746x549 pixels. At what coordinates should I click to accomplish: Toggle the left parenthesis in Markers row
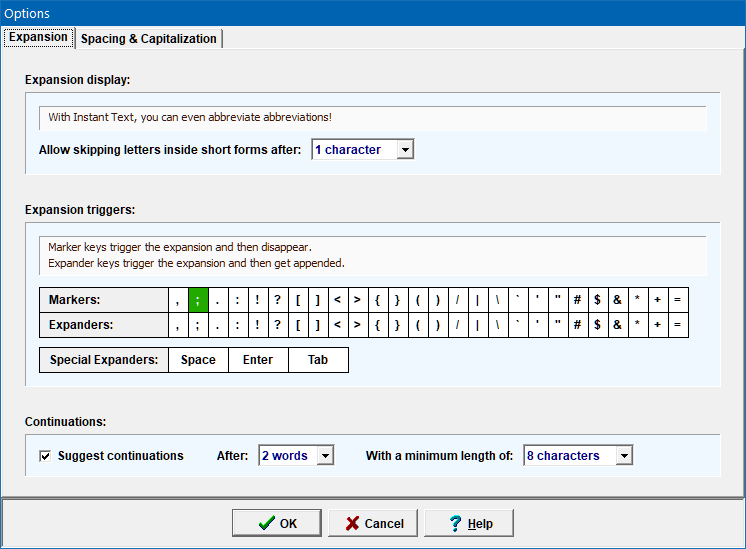tap(418, 300)
